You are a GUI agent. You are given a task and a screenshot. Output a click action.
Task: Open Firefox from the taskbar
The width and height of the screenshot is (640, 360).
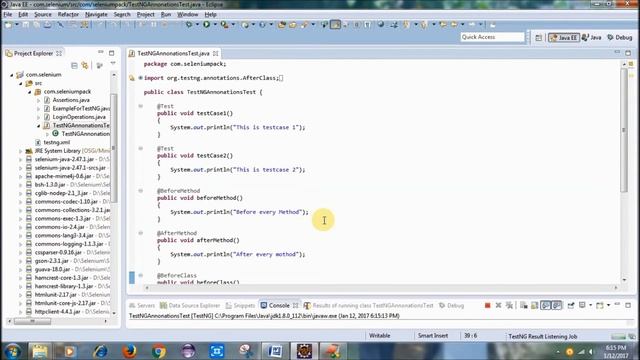tap(129, 351)
